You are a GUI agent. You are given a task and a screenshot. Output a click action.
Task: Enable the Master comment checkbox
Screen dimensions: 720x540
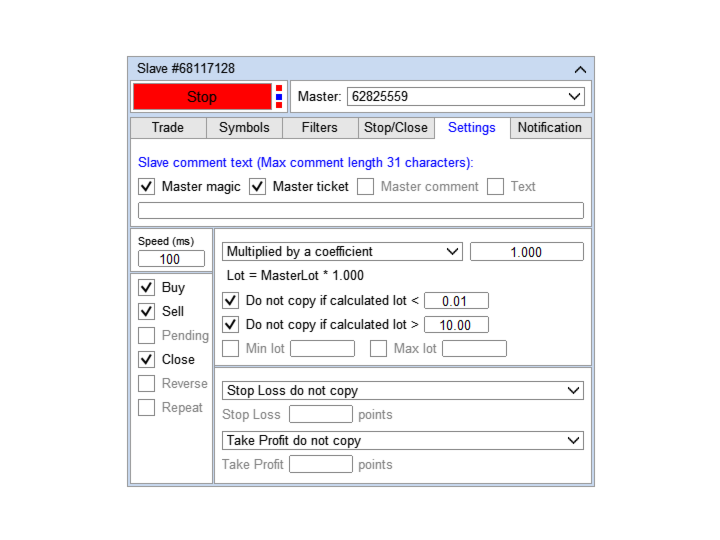coord(366,186)
